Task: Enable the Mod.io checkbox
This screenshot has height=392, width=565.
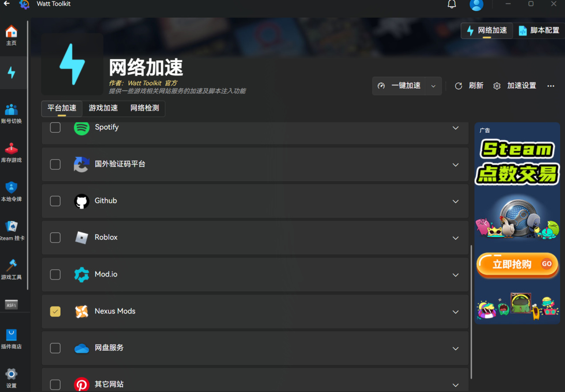Action: pyautogui.click(x=55, y=275)
